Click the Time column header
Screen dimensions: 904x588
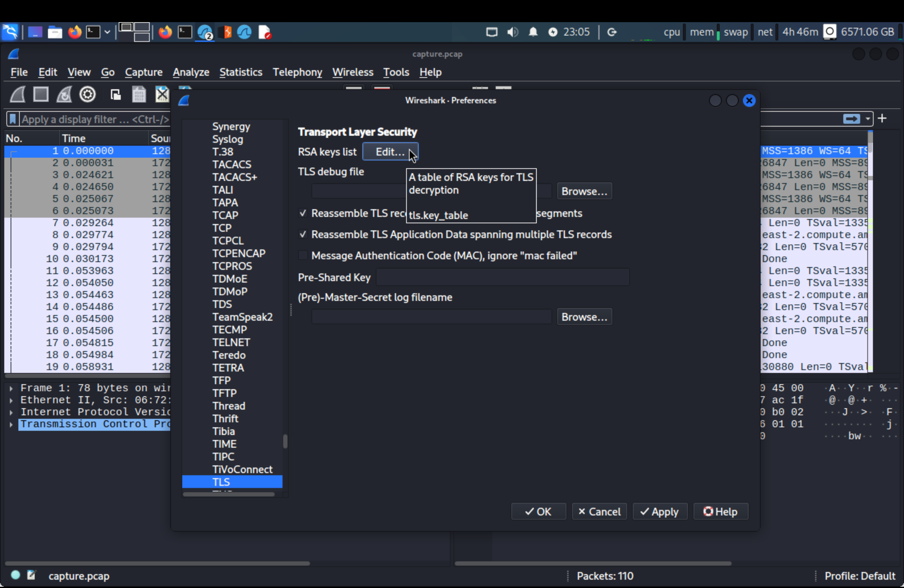tap(103, 138)
